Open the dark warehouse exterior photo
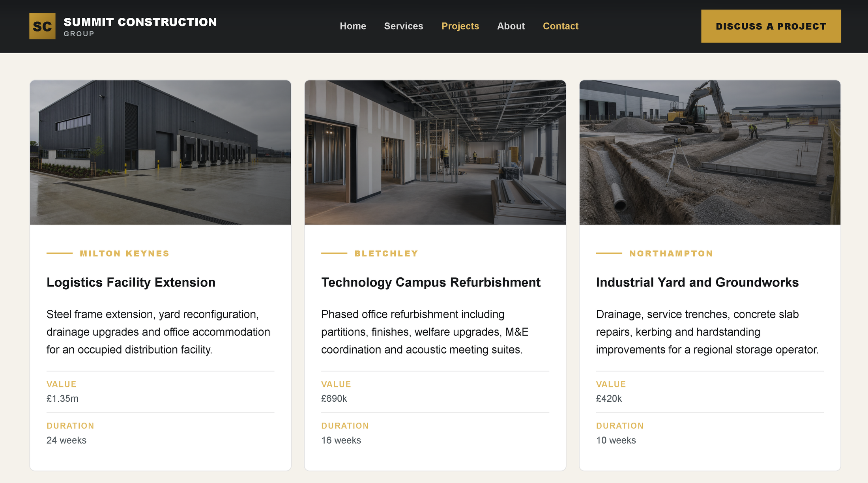This screenshot has height=483, width=868. point(161,152)
